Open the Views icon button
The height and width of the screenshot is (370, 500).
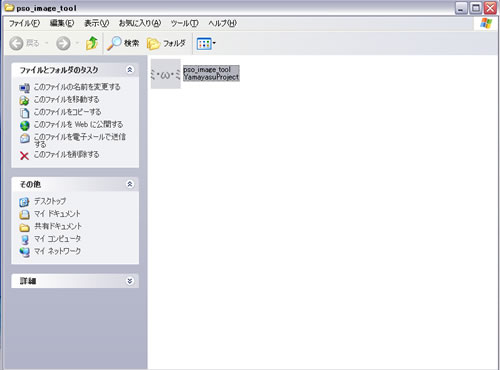tap(204, 43)
